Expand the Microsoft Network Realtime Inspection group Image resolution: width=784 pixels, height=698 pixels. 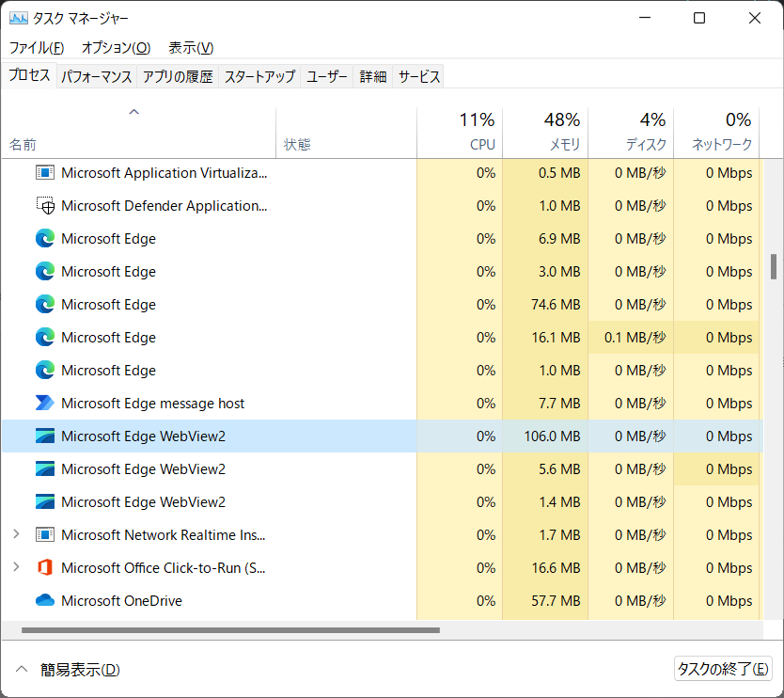coord(17,534)
